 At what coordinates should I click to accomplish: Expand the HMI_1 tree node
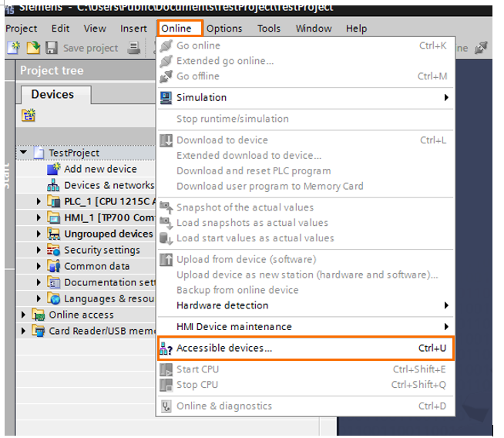pyautogui.click(x=39, y=217)
